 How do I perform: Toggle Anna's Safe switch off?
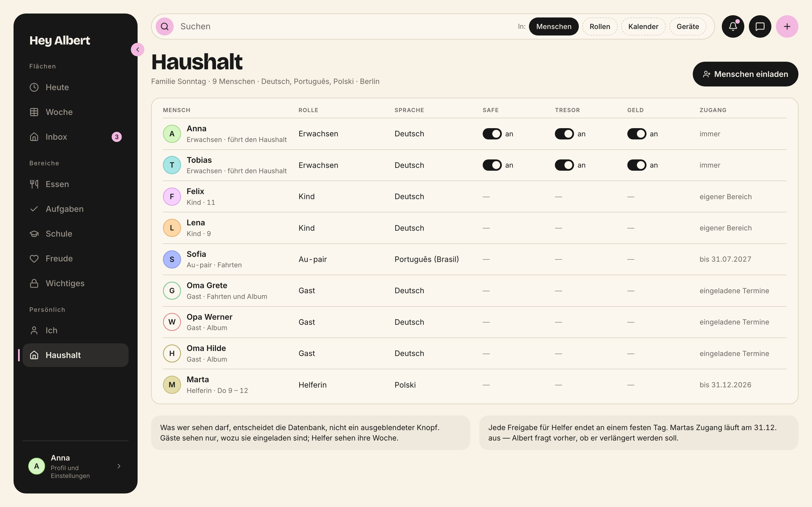point(492,134)
